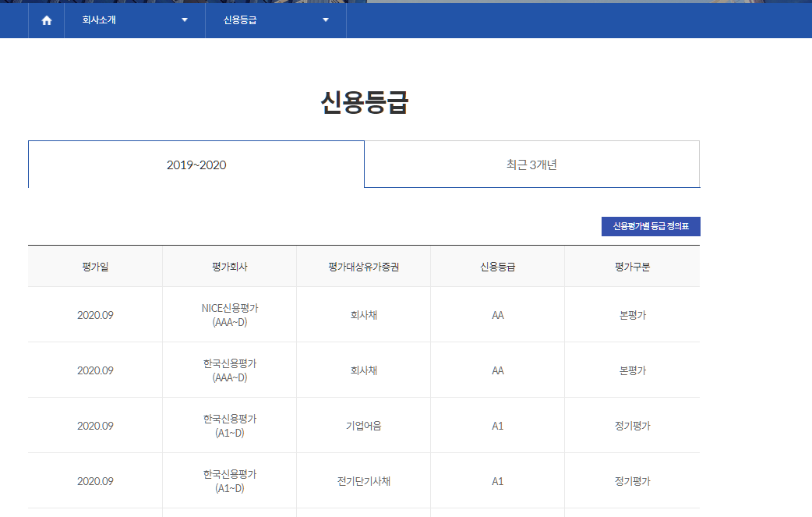Click the 평가구분 column header

coord(632,266)
